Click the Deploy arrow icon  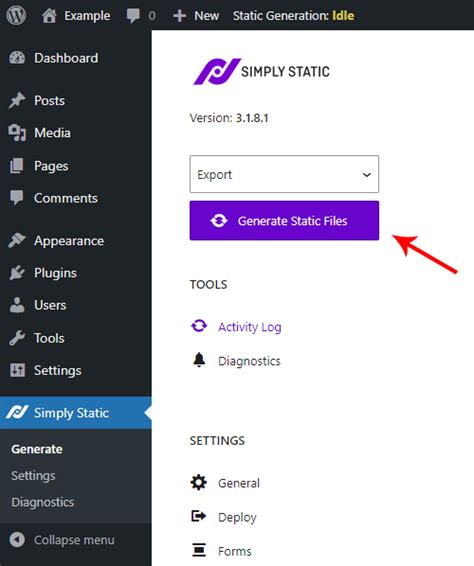199,516
